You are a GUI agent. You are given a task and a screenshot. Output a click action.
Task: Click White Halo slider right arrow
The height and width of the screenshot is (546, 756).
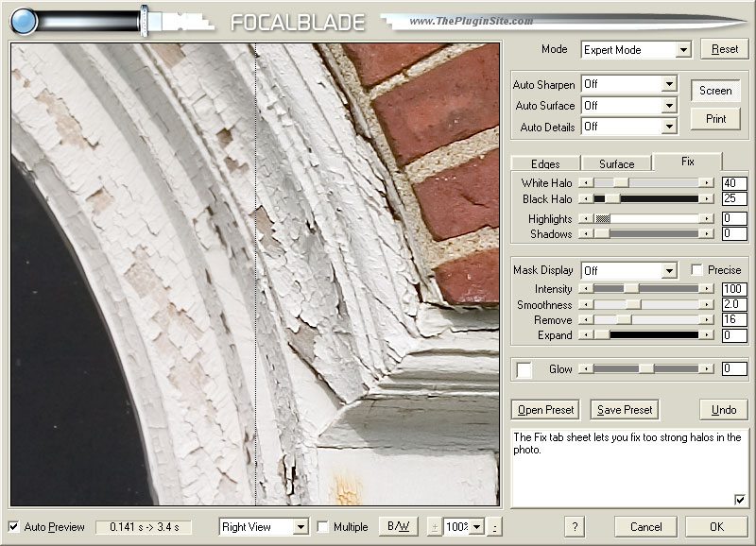coord(706,182)
